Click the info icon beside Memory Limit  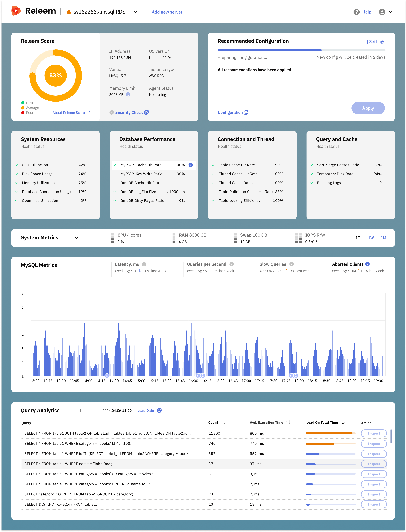[x=128, y=95]
